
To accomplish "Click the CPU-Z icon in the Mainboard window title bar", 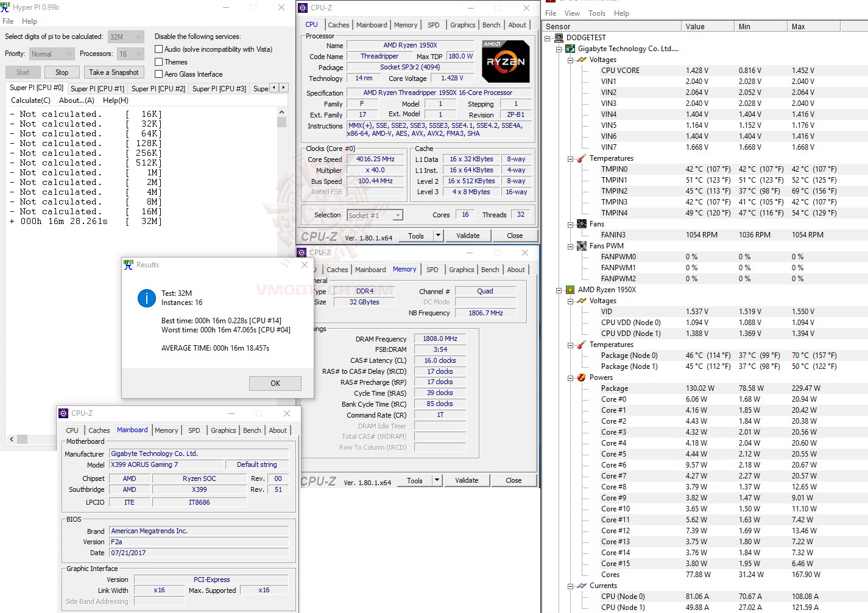I will click(63, 413).
